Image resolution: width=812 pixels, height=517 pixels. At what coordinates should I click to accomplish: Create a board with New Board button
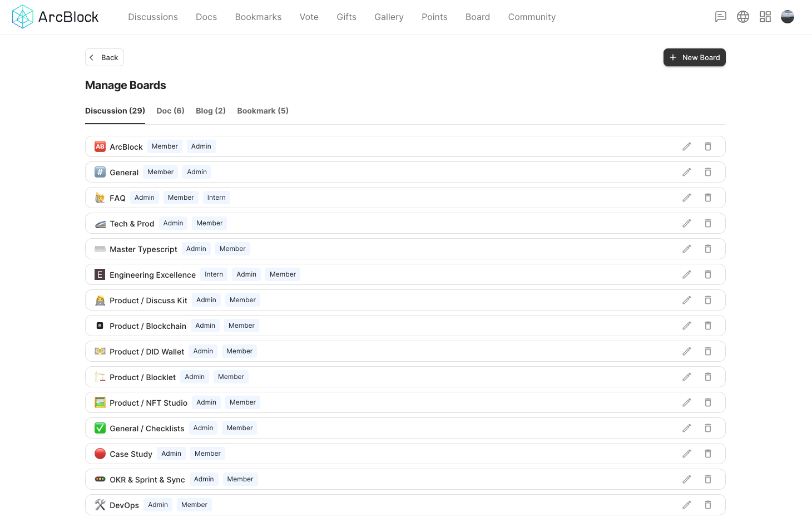[x=694, y=57]
